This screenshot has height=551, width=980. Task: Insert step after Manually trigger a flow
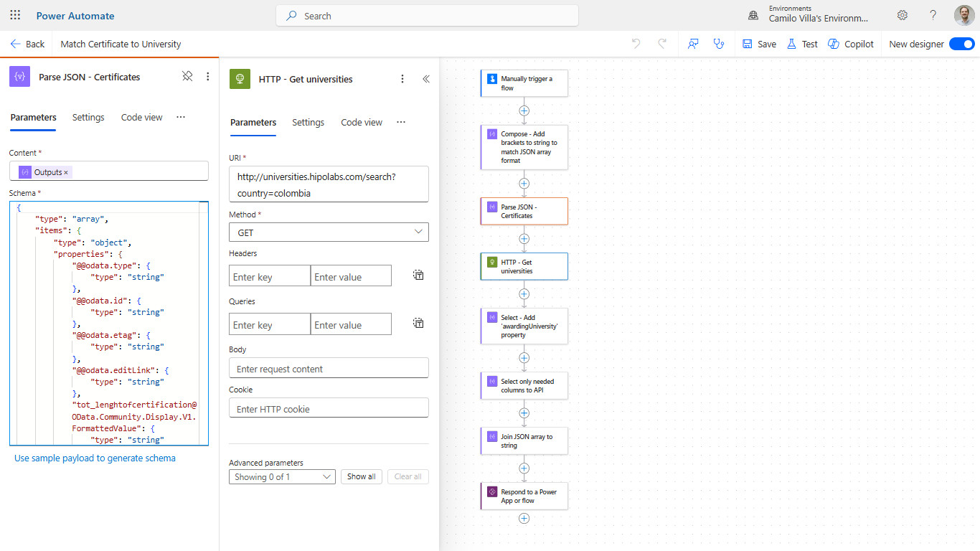(524, 111)
